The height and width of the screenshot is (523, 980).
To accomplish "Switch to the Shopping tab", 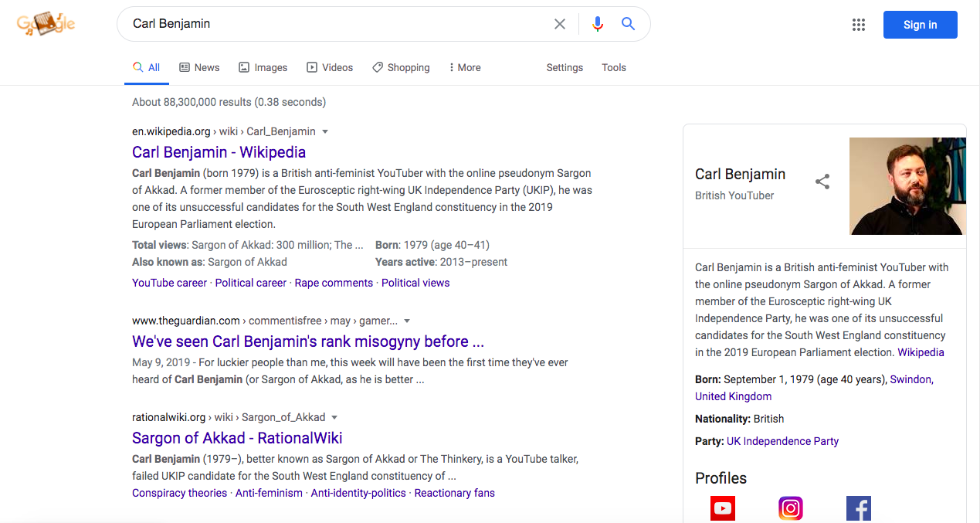I will point(401,67).
